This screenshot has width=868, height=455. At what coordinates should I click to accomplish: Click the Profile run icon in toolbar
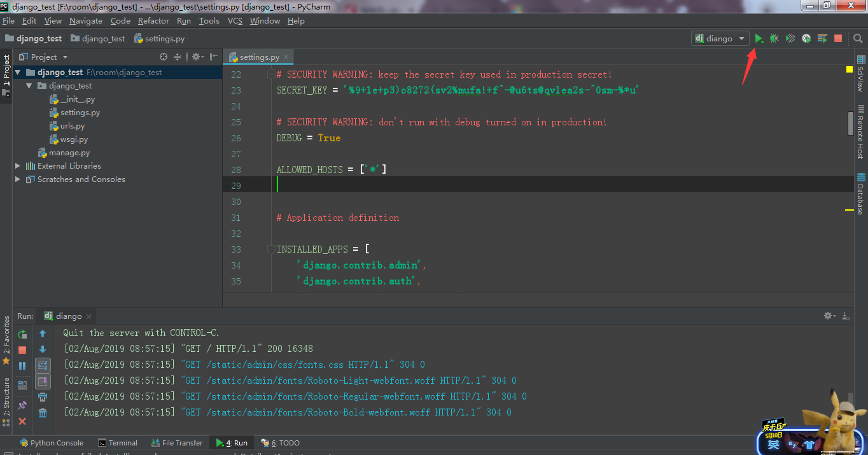[806, 38]
